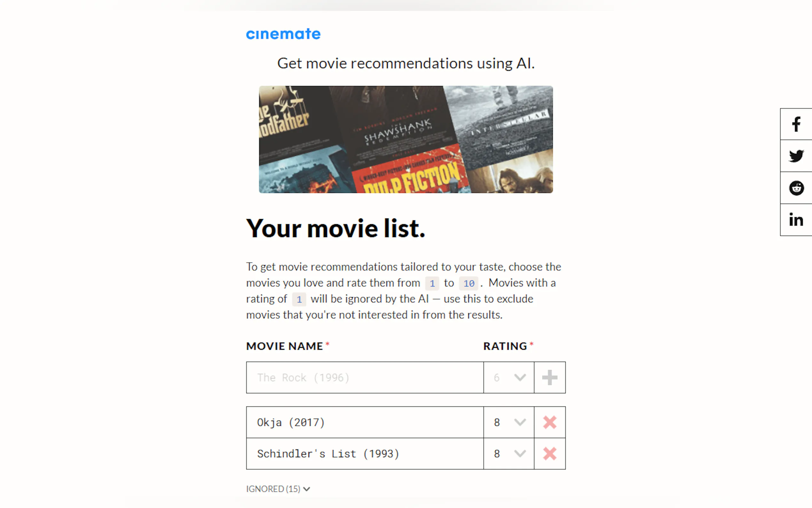Click the Facebook share icon

(796, 124)
